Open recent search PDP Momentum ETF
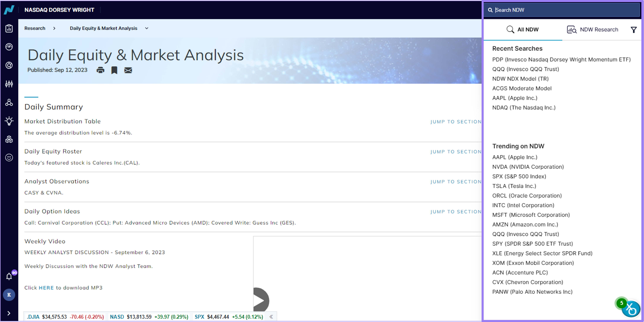644x322 pixels. [561, 60]
